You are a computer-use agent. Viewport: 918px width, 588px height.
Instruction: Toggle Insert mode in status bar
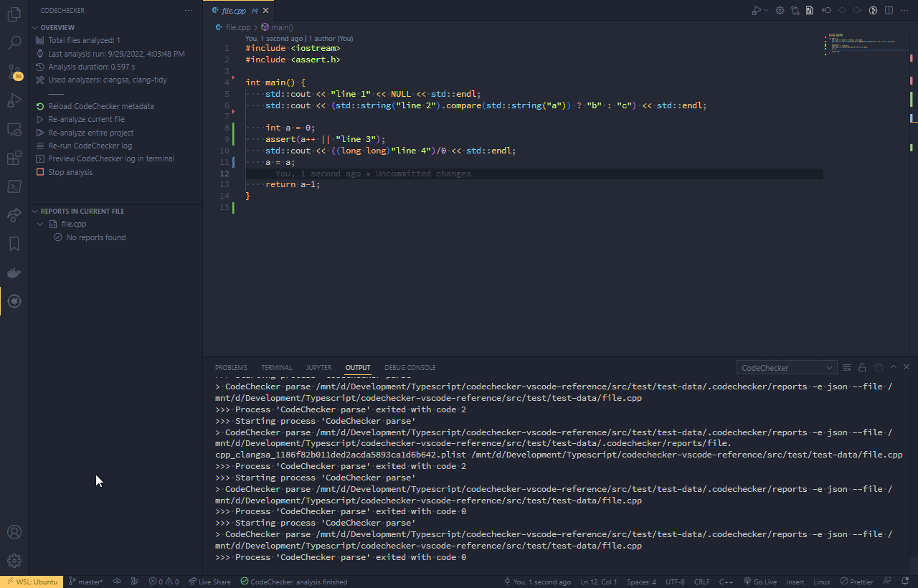(795, 582)
